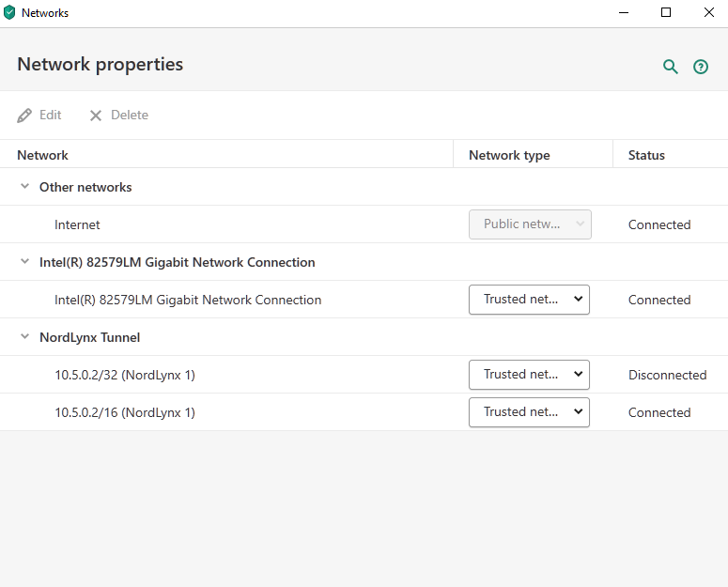Viewport: 728px width, 587px height.
Task: Click the Delete X icon
Action: pyautogui.click(x=96, y=116)
